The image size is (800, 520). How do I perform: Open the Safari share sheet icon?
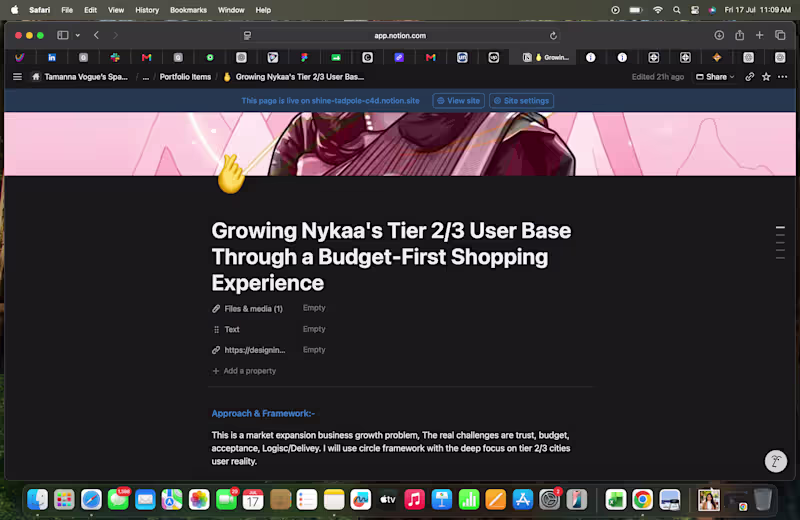pyautogui.click(x=739, y=35)
